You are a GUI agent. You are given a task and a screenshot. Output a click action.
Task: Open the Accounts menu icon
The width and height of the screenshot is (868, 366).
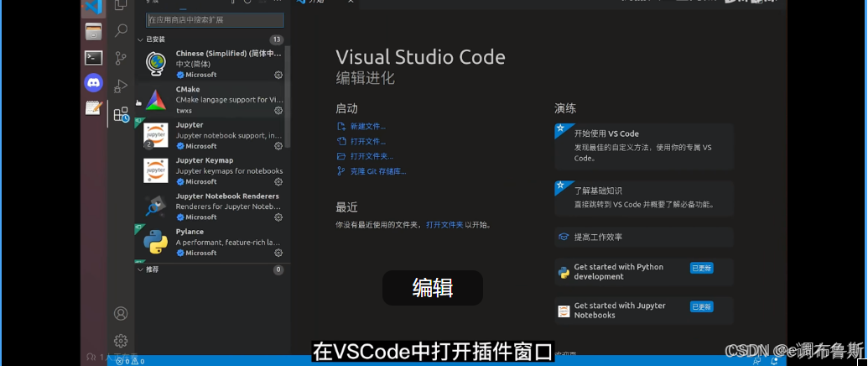(x=121, y=313)
